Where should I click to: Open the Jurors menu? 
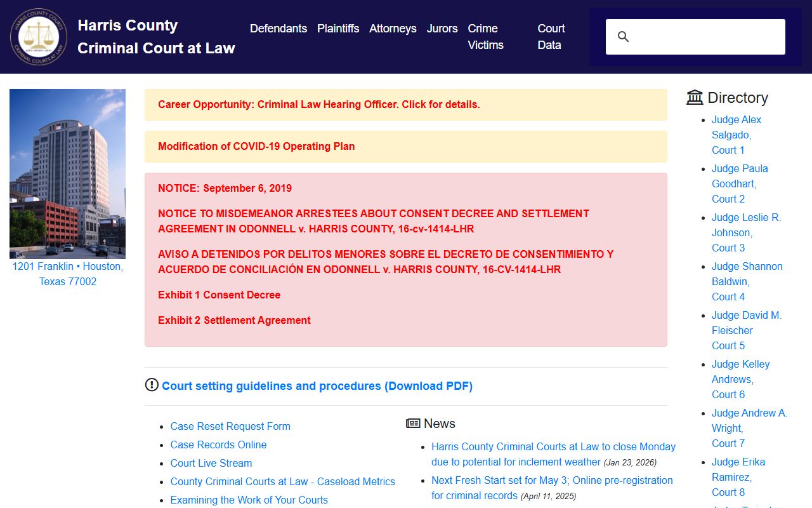(x=442, y=29)
